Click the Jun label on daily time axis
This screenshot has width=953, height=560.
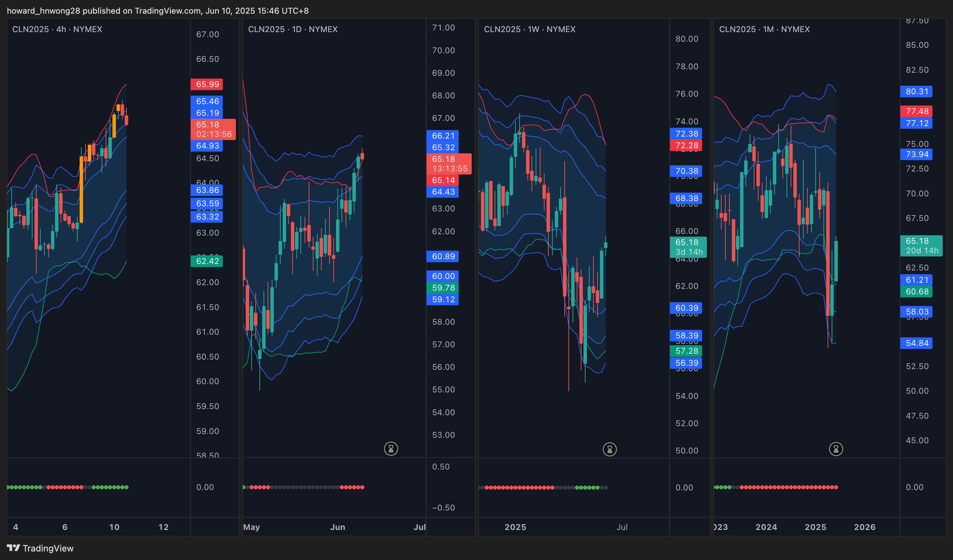click(337, 527)
